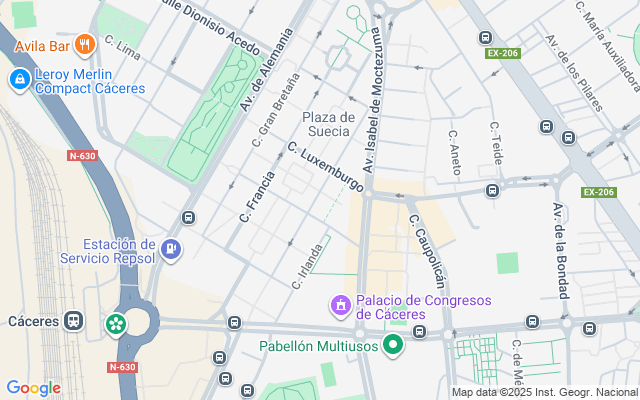Open the Estación de Servicio Repsol label
This screenshot has width=640, height=400.
point(108,251)
